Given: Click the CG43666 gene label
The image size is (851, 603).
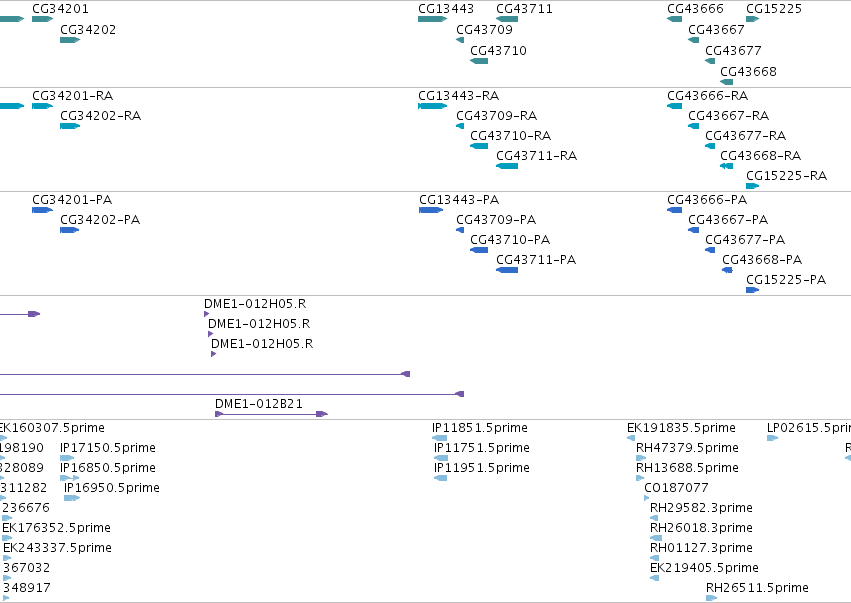Looking at the screenshot, I should [695, 9].
